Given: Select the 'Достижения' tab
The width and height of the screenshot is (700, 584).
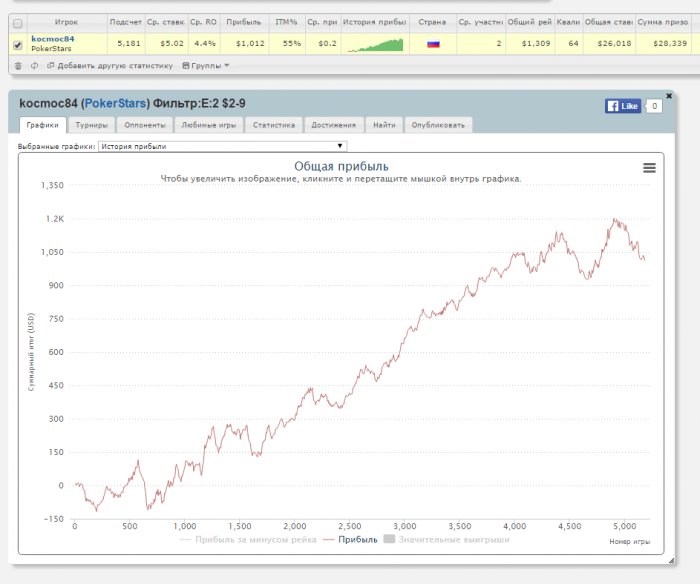Looking at the screenshot, I should click(333, 125).
